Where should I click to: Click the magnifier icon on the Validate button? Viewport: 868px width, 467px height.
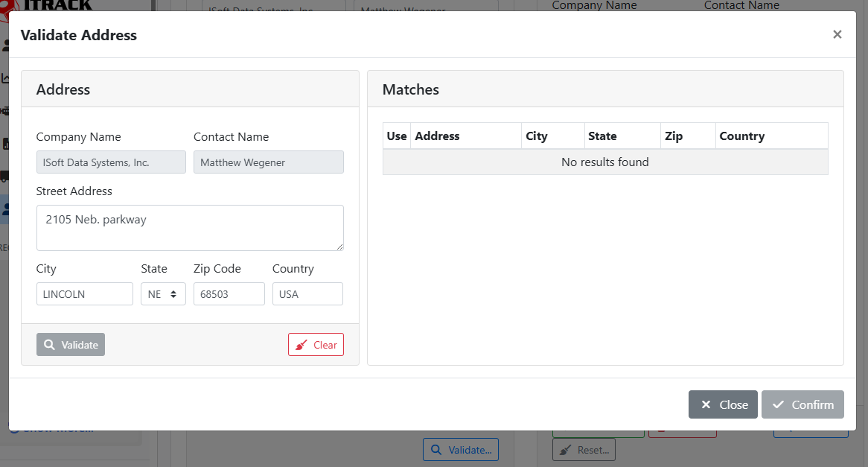point(48,344)
